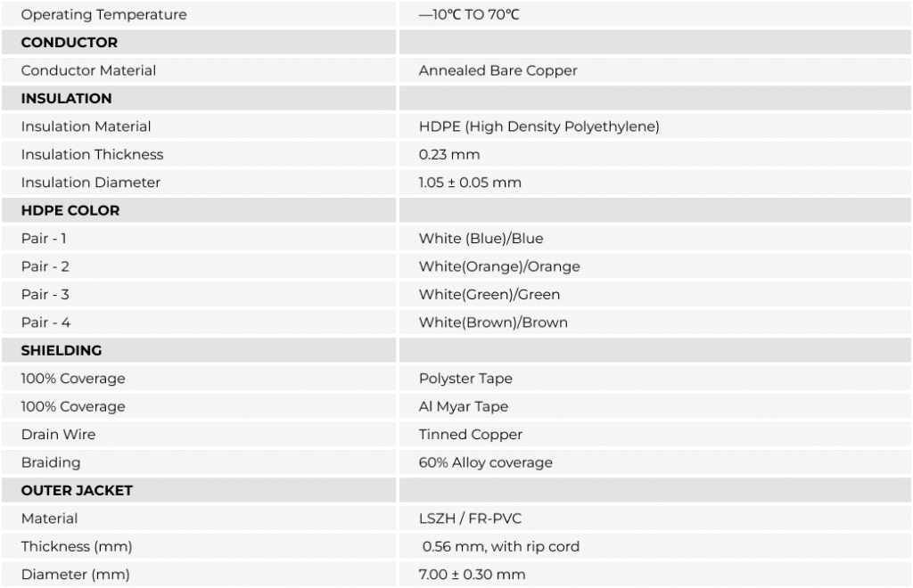Click the HDPE (High Density Polyethylene) value

pyautogui.click(x=539, y=127)
